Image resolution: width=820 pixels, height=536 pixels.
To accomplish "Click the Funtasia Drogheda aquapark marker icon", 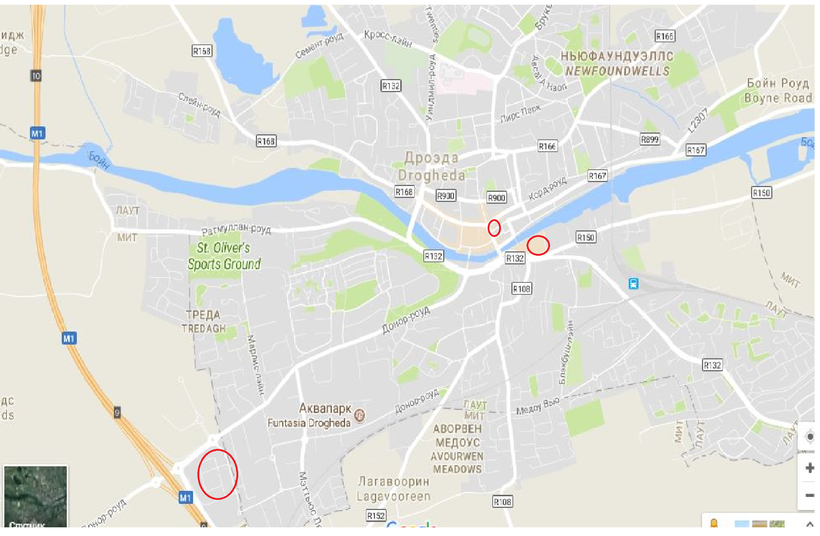I will pyautogui.click(x=359, y=416).
